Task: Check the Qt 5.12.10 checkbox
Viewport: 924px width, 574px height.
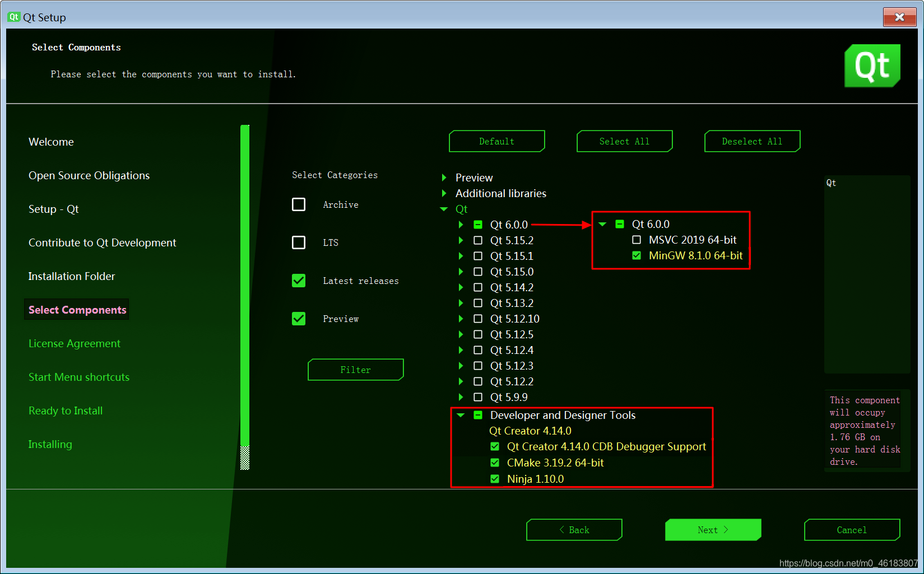Action: [x=478, y=319]
